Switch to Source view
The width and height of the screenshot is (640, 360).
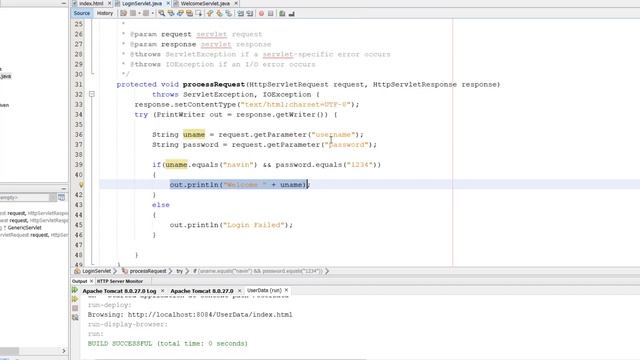point(82,13)
